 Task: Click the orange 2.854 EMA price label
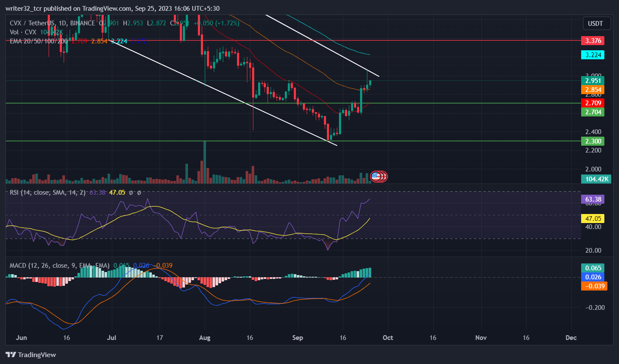(593, 90)
